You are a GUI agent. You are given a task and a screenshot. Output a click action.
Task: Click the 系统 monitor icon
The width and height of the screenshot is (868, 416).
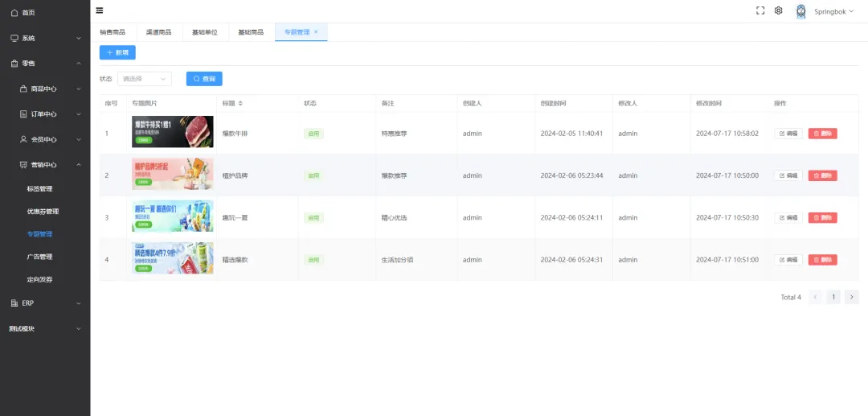point(14,39)
